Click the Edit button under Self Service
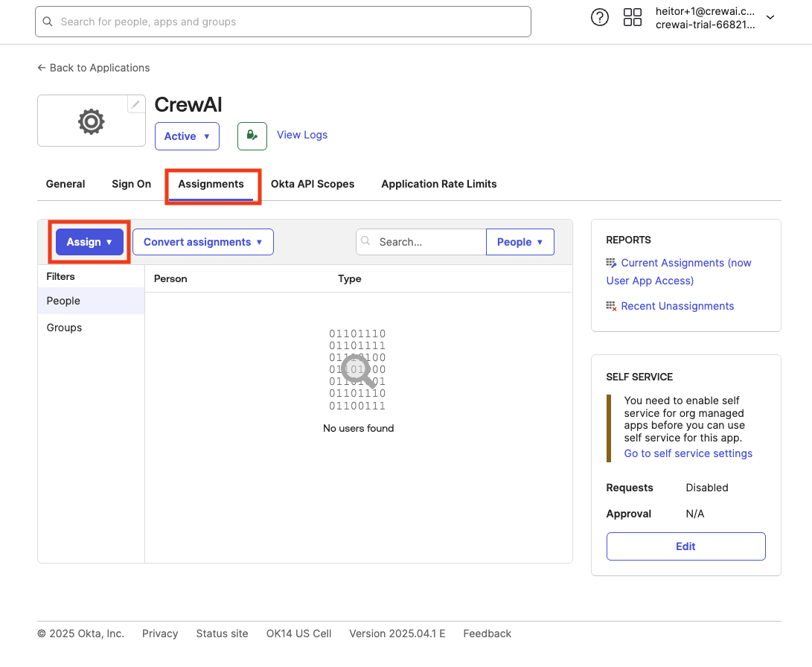812x667 pixels. [685, 546]
